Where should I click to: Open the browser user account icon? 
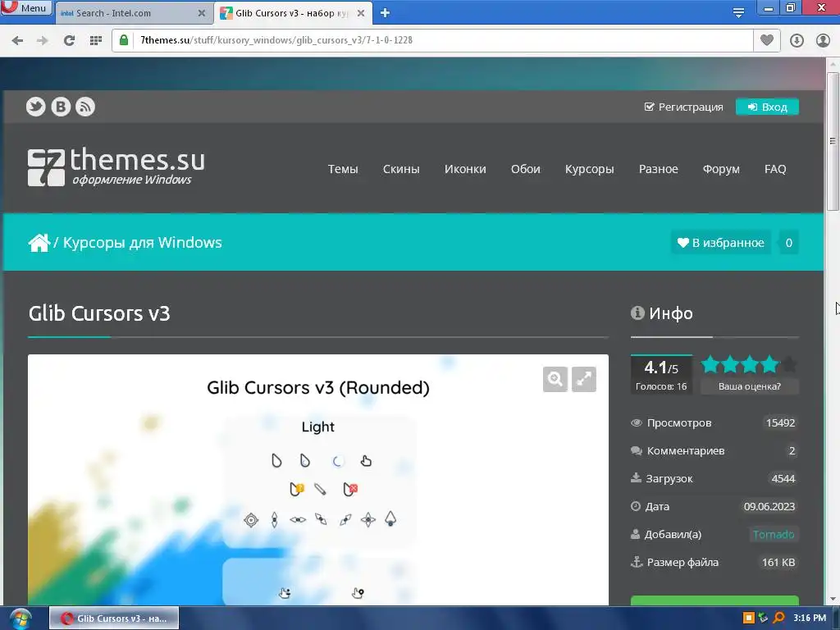pos(823,40)
